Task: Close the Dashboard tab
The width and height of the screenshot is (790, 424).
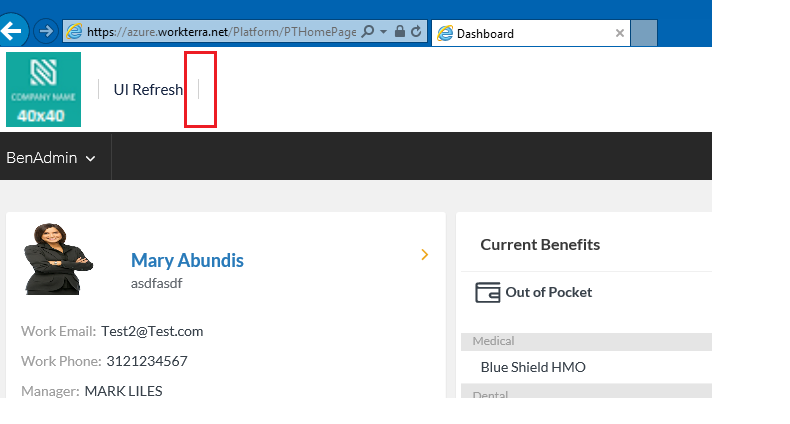Action: (620, 33)
